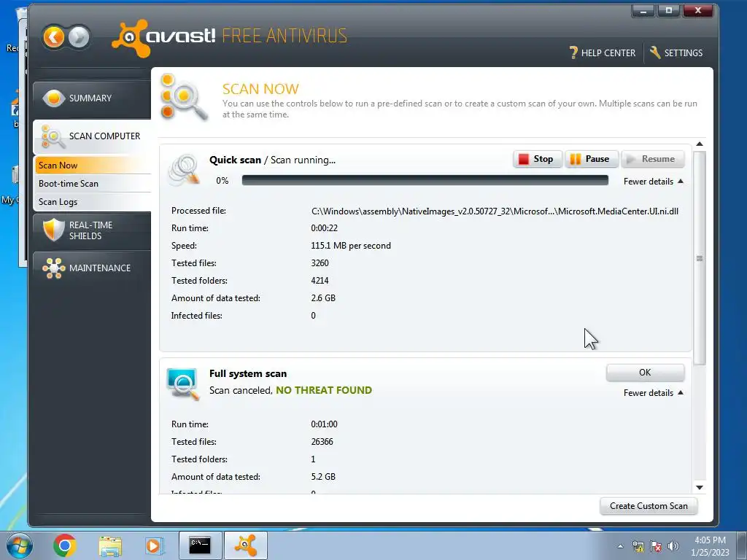This screenshot has height=560, width=747.
Task: Click the speed value 115.1 MB per second
Action: point(351,246)
